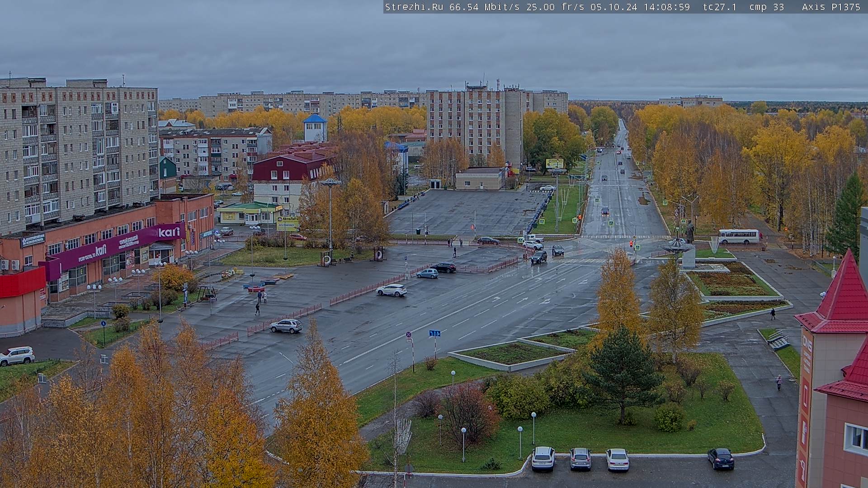Click the cmp 33 compression value
Image resolution: width=868 pixels, height=488 pixels.
767,7
